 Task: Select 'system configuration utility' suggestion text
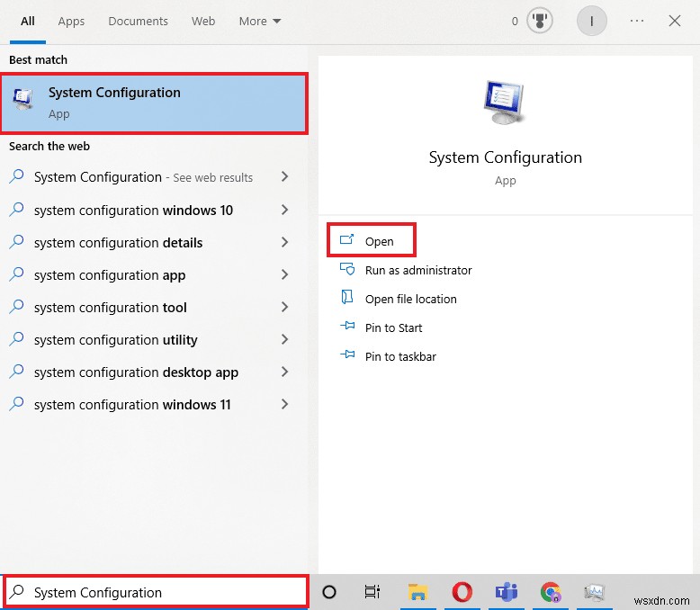coord(116,340)
